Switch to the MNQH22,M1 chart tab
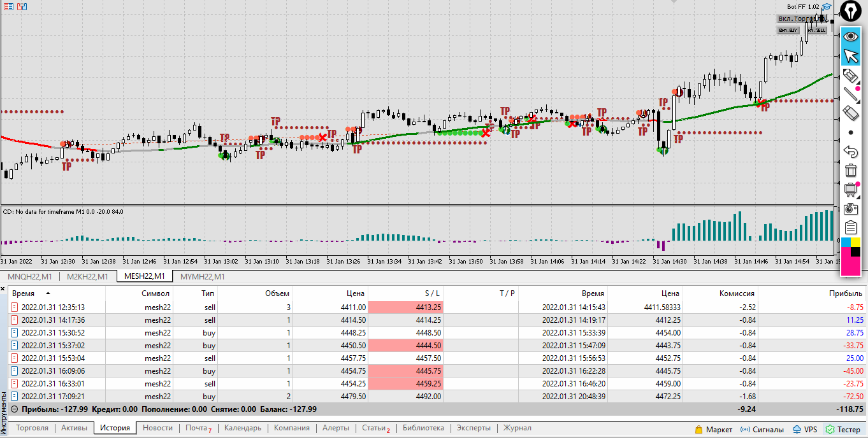 pyautogui.click(x=29, y=276)
